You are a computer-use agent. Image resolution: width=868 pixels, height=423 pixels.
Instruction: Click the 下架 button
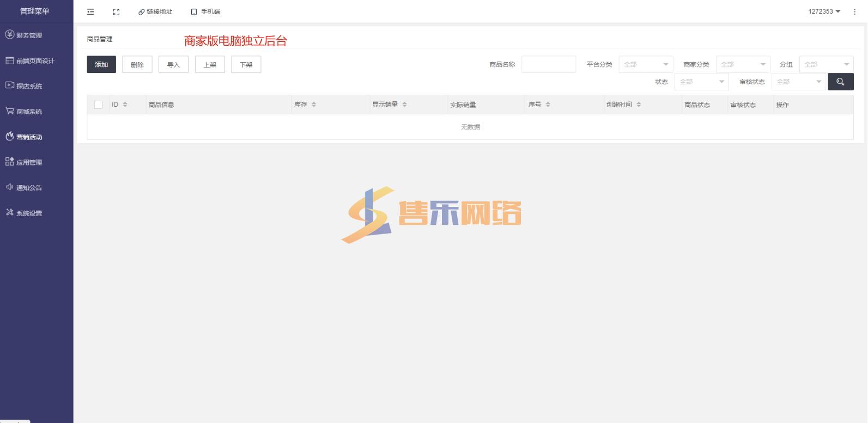pyautogui.click(x=246, y=64)
